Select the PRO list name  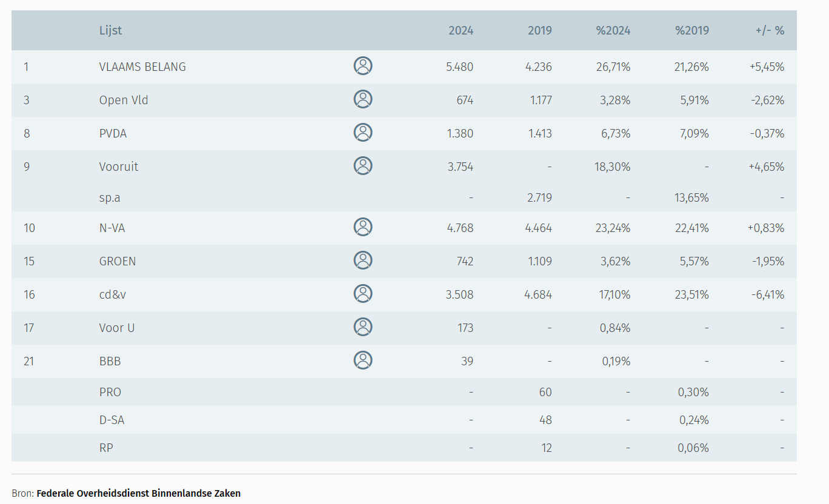coord(110,393)
